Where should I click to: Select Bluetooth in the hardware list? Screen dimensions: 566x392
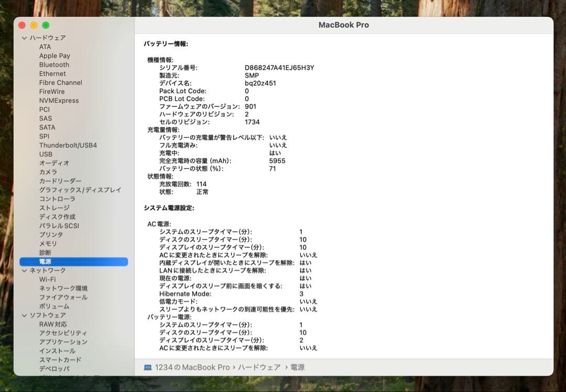tap(55, 64)
